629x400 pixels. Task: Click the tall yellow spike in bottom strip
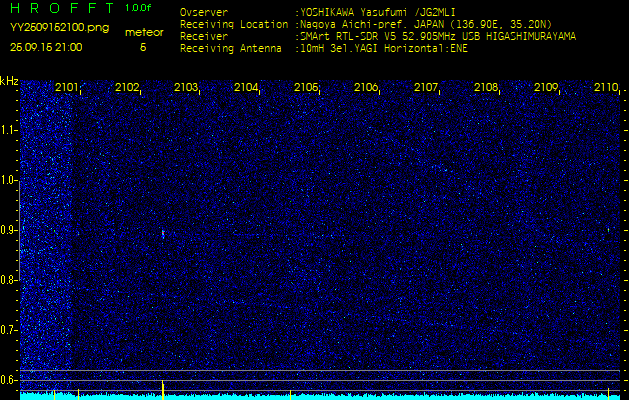163,387
